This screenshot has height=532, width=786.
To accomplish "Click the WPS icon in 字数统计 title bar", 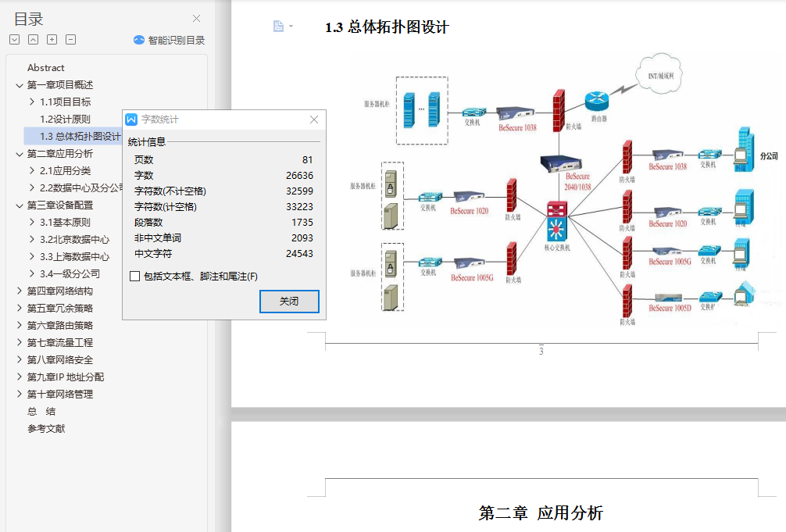I will point(131,120).
